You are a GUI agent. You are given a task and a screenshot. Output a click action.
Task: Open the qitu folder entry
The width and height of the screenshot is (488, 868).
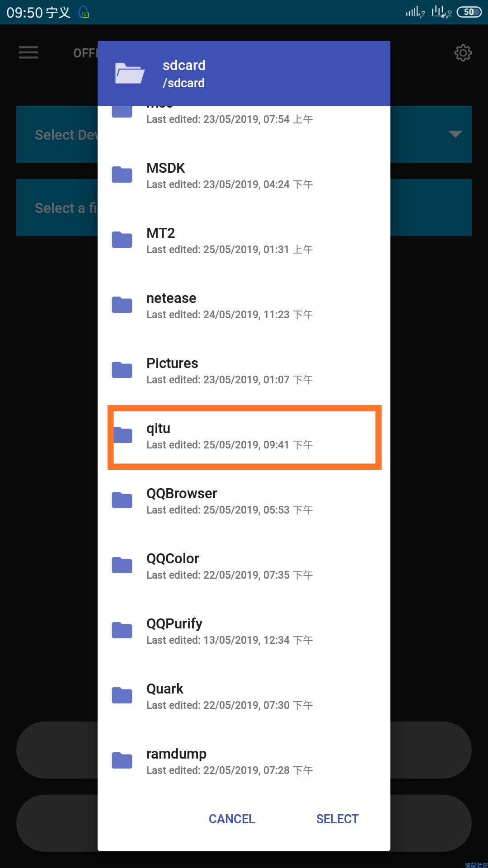pos(244,437)
